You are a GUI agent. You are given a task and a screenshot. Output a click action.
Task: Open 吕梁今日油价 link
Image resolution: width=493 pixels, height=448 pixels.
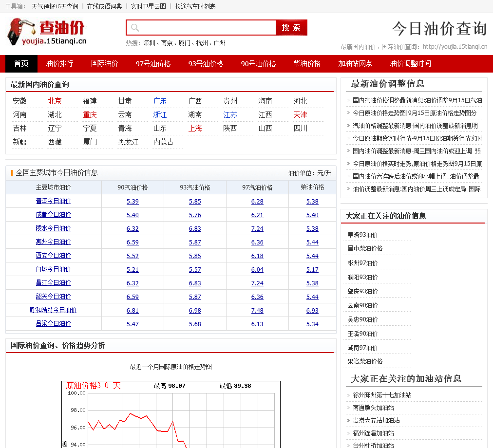(54, 323)
